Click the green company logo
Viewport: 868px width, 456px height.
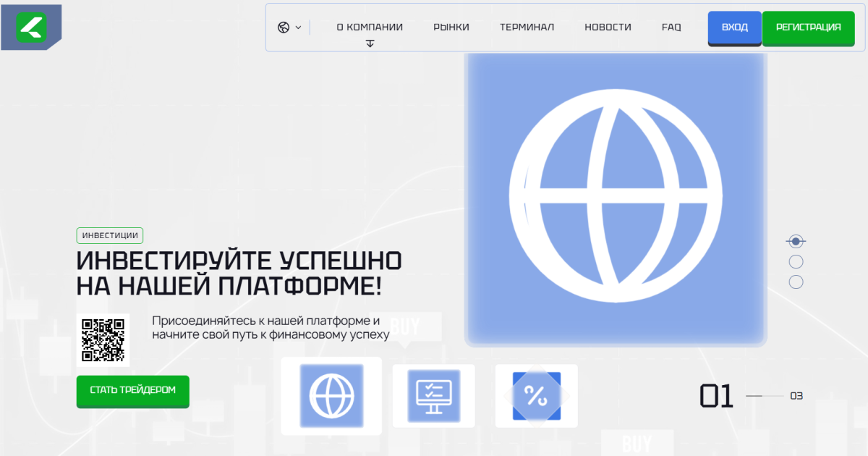click(31, 28)
